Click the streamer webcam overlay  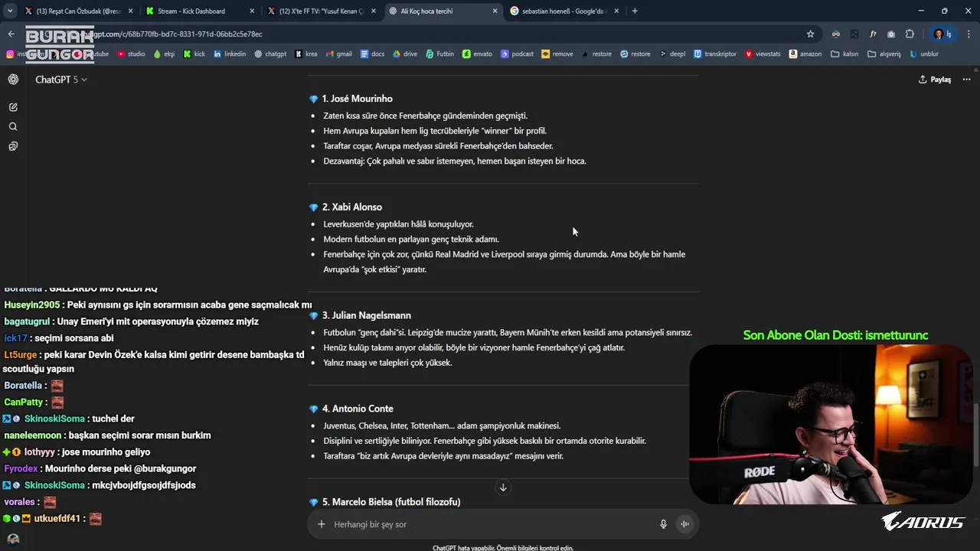[x=831, y=425]
